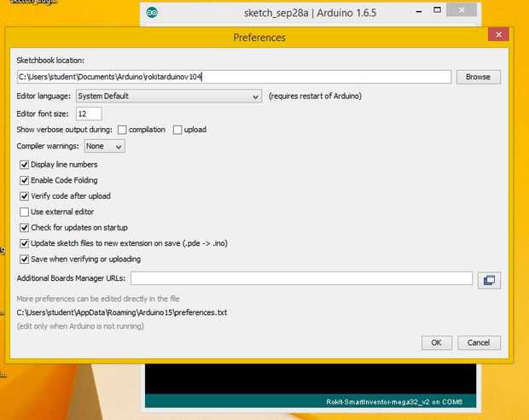
Task: Maximize the Arduino sketch_sep28a window
Action: tap(437, 10)
